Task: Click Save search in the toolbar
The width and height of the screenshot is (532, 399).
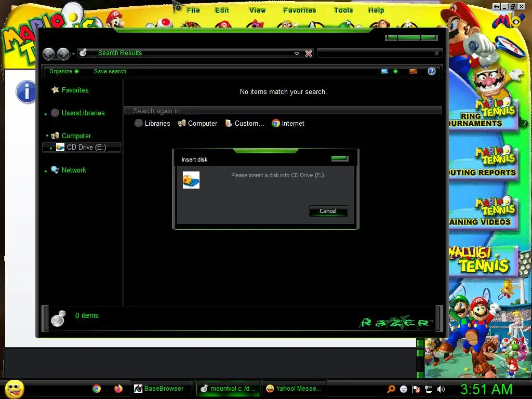Action: pyautogui.click(x=110, y=71)
